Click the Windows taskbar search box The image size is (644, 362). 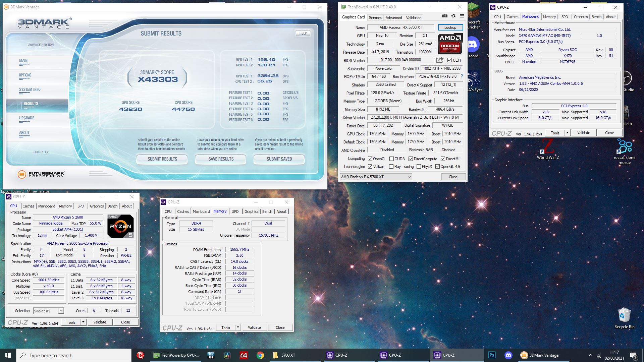74,355
